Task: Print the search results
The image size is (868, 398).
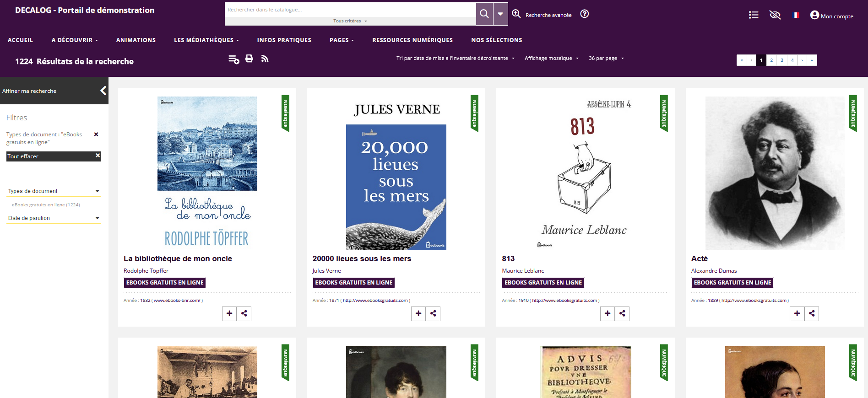Action: (x=249, y=59)
